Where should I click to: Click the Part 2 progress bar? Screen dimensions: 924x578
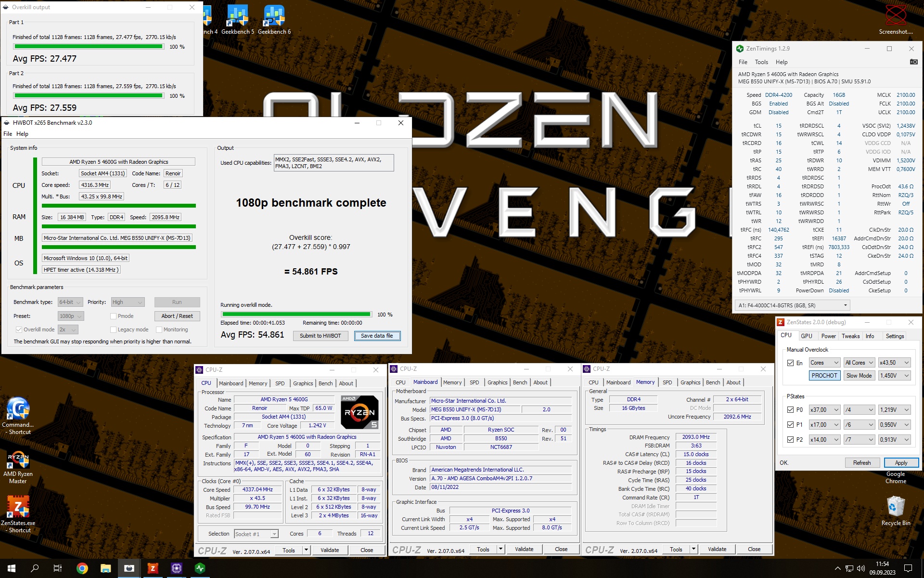[89, 96]
